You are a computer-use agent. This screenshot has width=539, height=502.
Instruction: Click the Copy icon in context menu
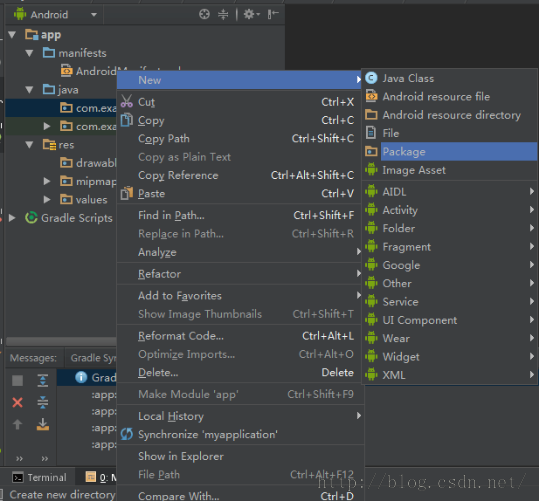(x=126, y=120)
